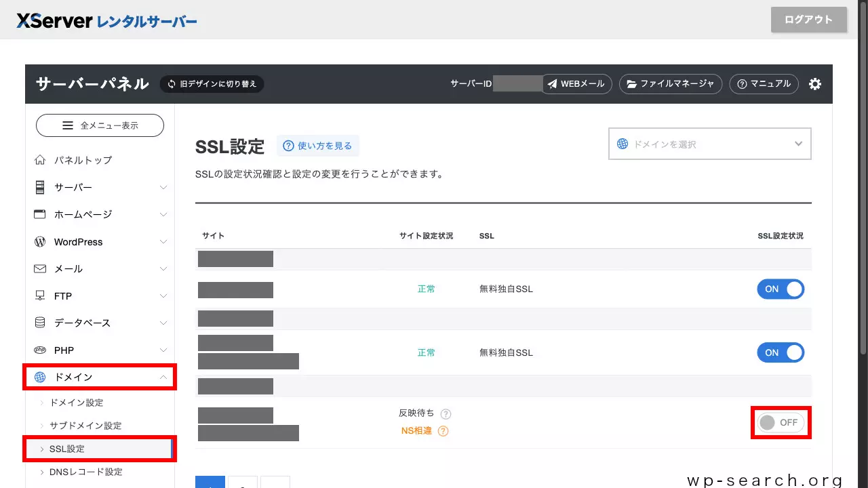Viewport: 868px width, 488px height.
Task: Click the help icon next to 反映待ち status
Action: coord(446,413)
